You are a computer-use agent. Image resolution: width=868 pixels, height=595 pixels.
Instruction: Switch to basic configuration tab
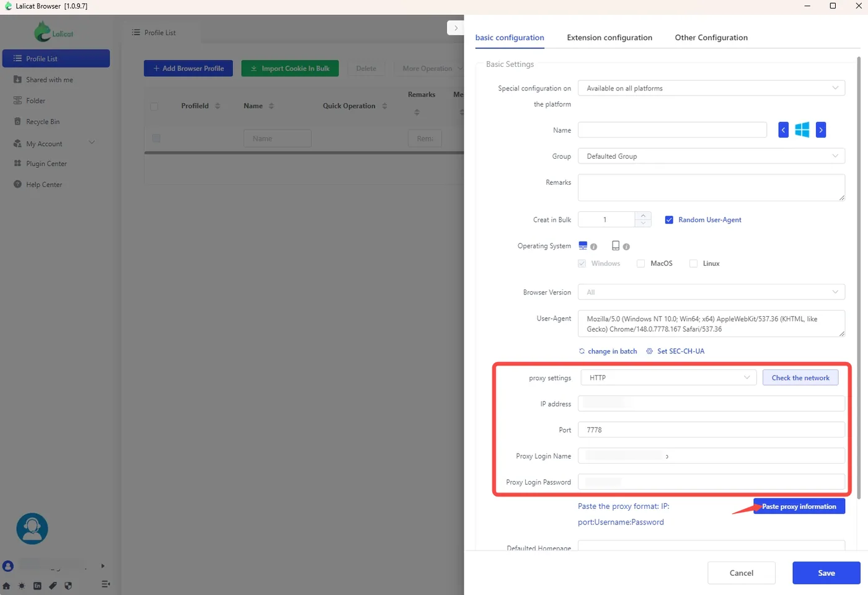click(510, 38)
